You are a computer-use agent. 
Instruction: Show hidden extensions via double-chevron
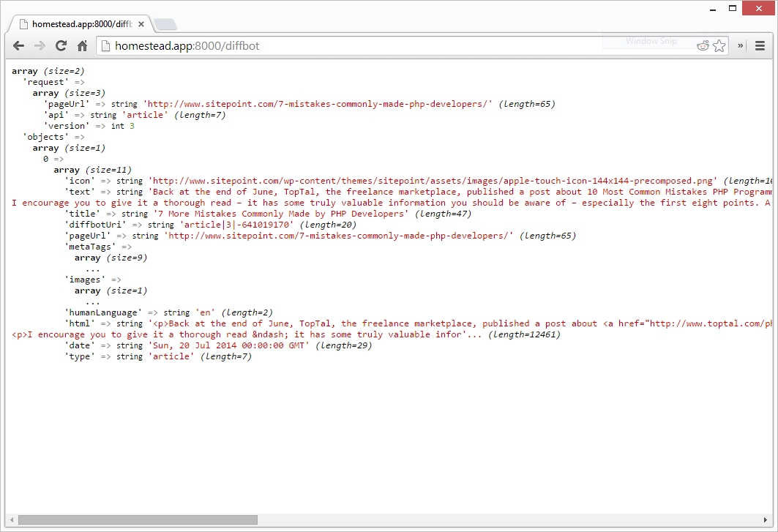pos(740,45)
